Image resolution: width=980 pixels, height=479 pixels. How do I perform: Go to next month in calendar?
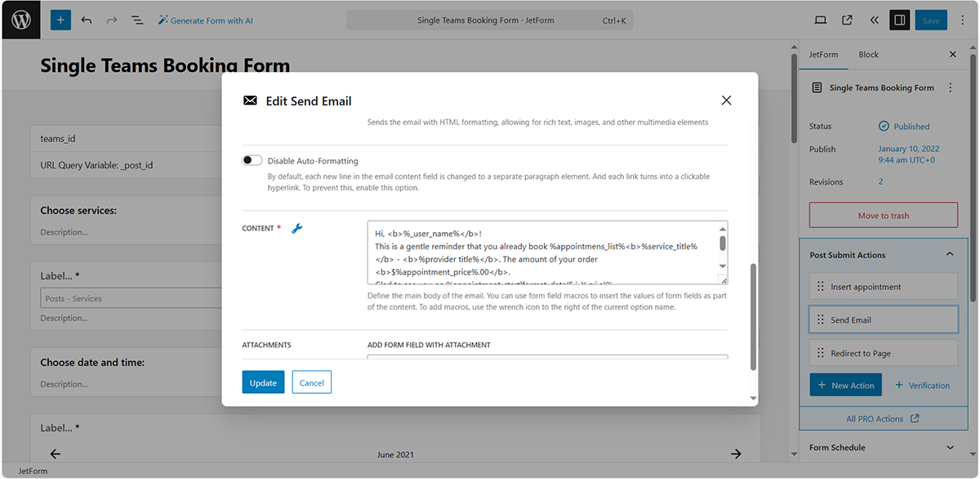736,454
